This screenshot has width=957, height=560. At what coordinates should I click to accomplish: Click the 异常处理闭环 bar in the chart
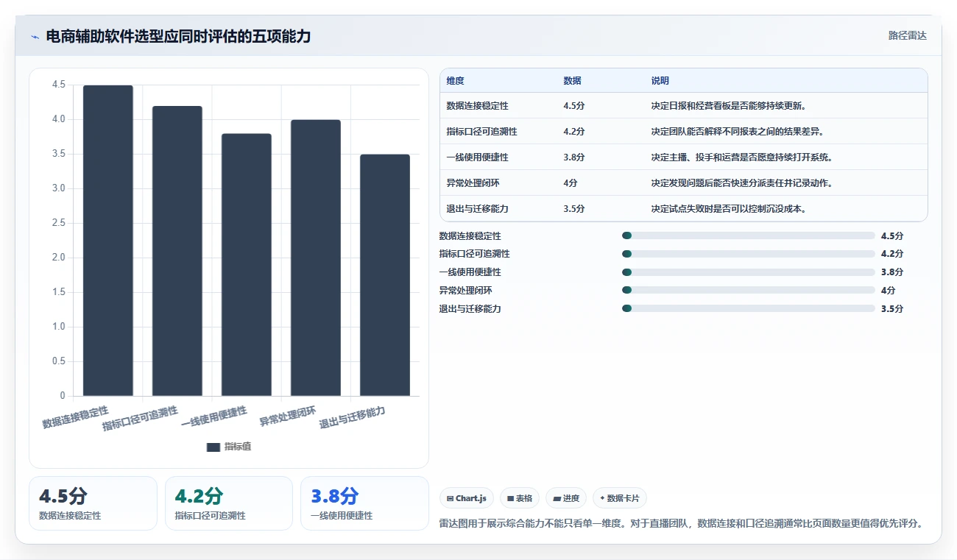(316, 258)
